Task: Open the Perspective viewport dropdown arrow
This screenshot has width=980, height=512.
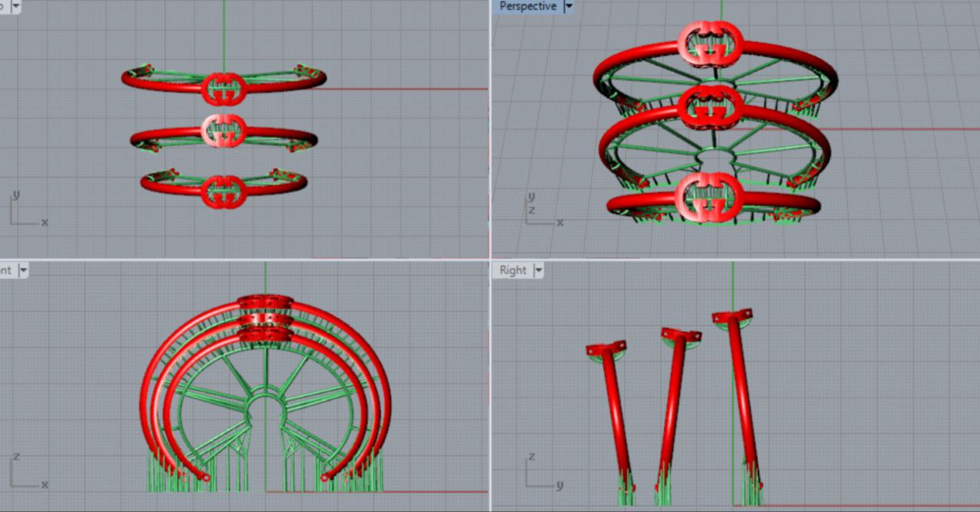Action: tap(568, 6)
